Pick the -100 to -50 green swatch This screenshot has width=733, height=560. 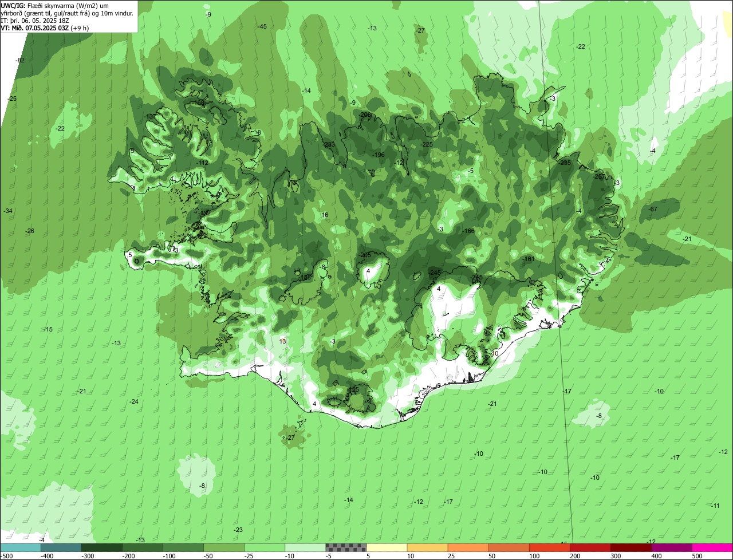click(183, 547)
